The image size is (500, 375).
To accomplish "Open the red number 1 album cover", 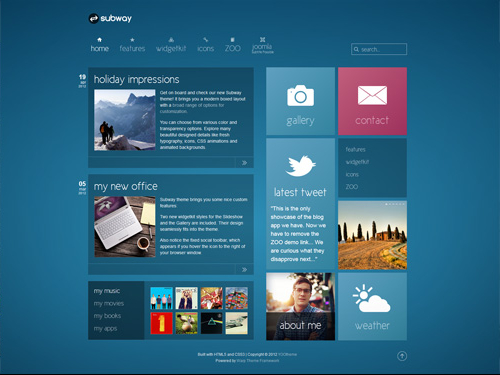I will (x=162, y=323).
